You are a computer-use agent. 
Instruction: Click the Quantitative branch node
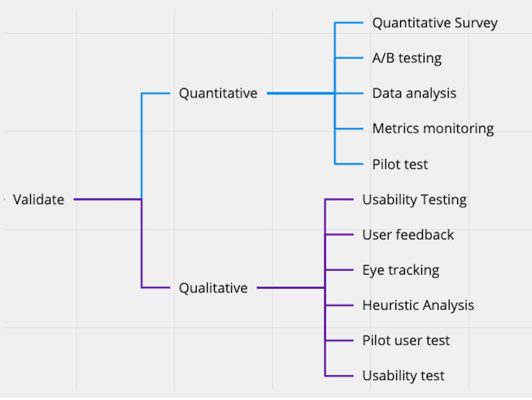click(x=218, y=94)
